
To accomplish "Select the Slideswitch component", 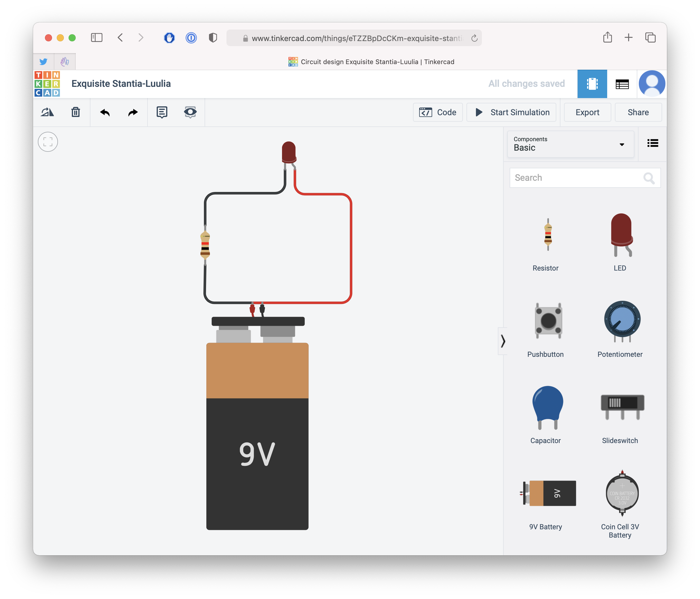I will [622, 407].
